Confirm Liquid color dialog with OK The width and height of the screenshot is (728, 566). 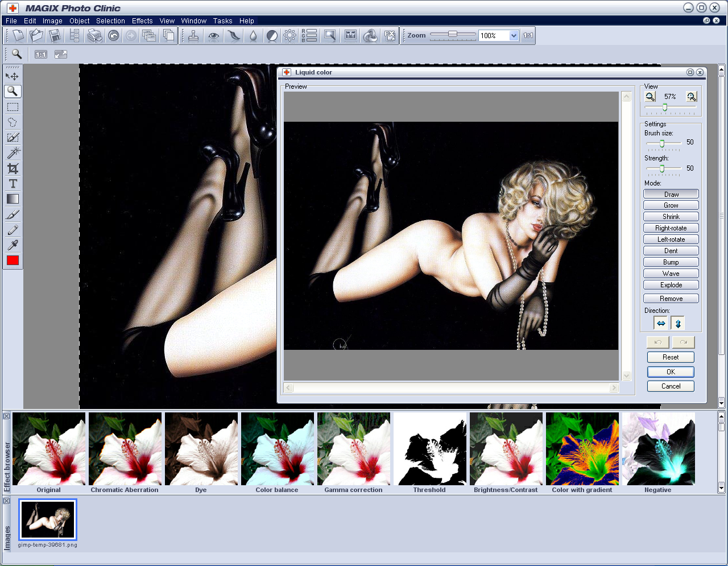pos(671,372)
